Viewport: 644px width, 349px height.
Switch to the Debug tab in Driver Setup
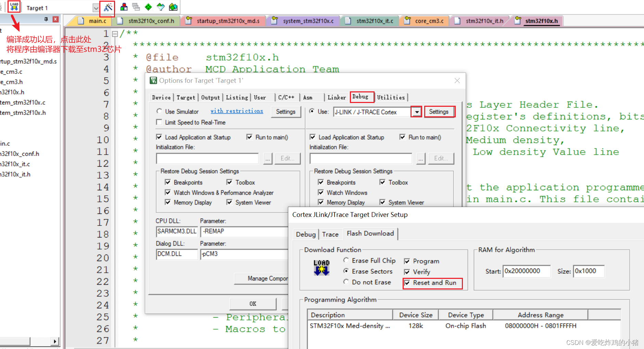[306, 234]
